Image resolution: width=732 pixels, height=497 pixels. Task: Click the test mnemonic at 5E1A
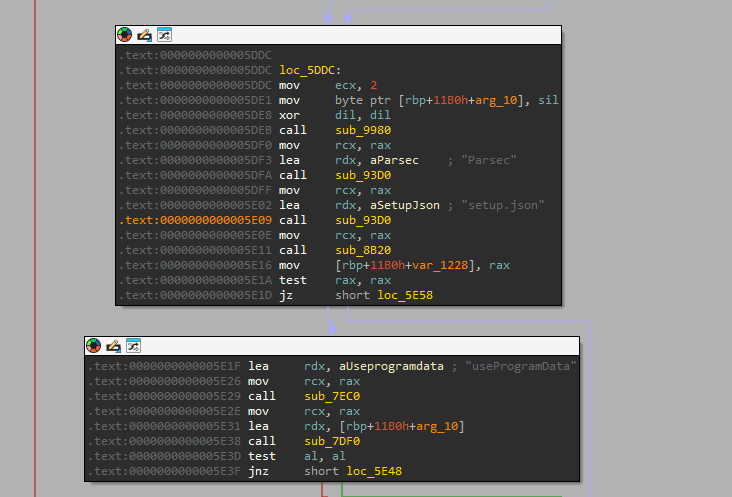(293, 280)
